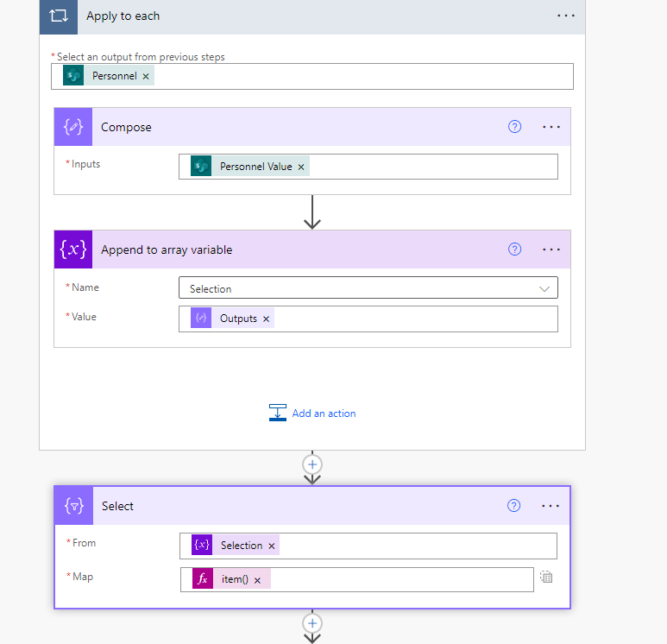Click the Compose Inputs field
This screenshot has width=667, height=644.
point(368,167)
